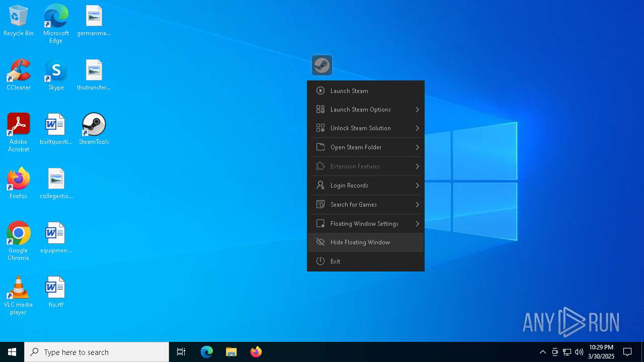Click the user icon beside Login Records

320,186
